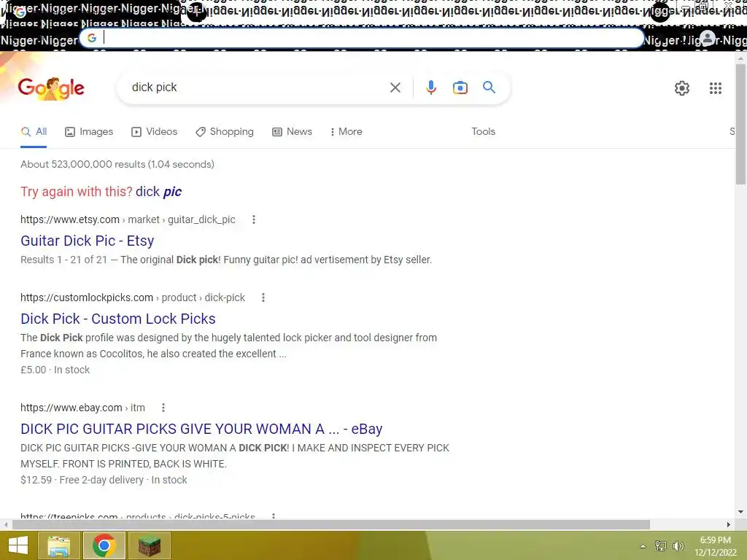Focus the Chrome address bar
Screen dimensions: 747x560
(x=362, y=38)
